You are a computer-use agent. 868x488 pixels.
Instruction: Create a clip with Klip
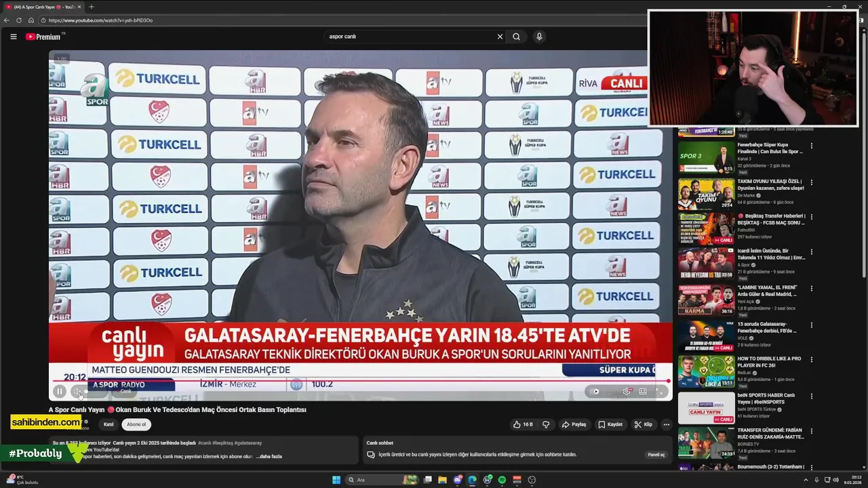(x=644, y=424)
